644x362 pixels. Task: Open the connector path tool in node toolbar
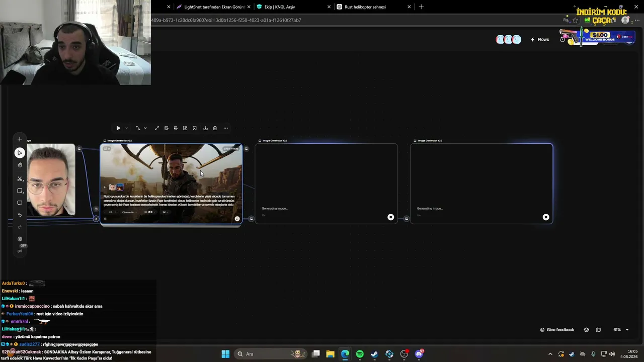point(138,128)
